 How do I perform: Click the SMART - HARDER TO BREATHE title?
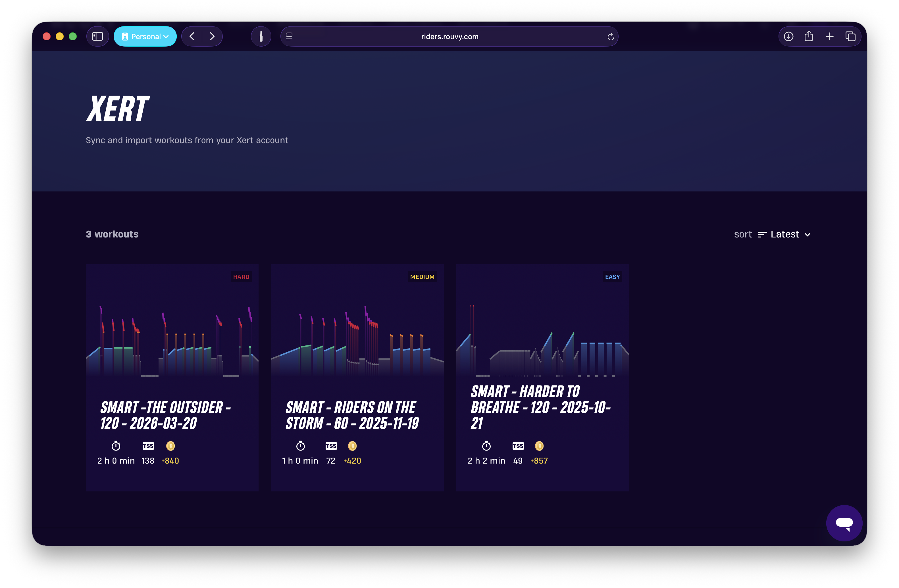pos(540,408)
